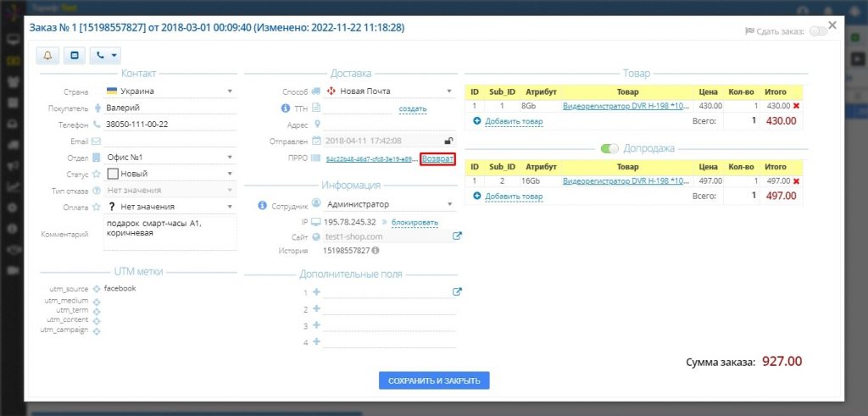Click red X to remove 8Gb product
Viewport: 868px width, 416px height.
tap(796, 106)
